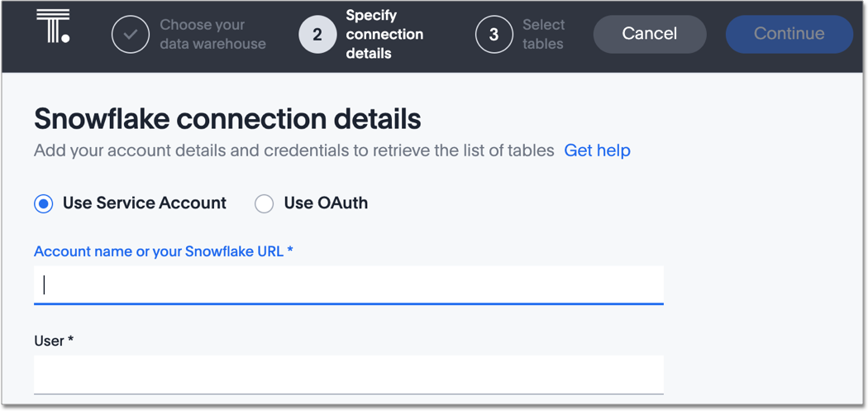Click the User field label
Screen dimensions: 868x411
[x=54, y=341]
